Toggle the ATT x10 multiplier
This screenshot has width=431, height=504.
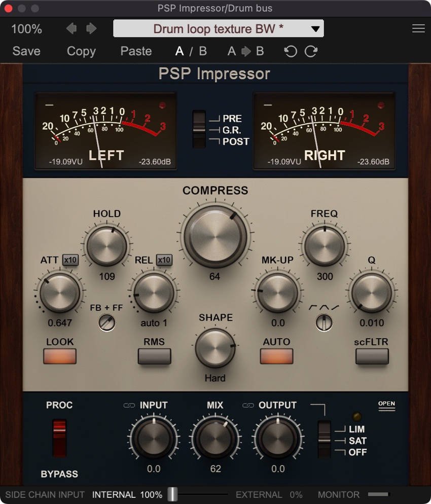point(70,260)
